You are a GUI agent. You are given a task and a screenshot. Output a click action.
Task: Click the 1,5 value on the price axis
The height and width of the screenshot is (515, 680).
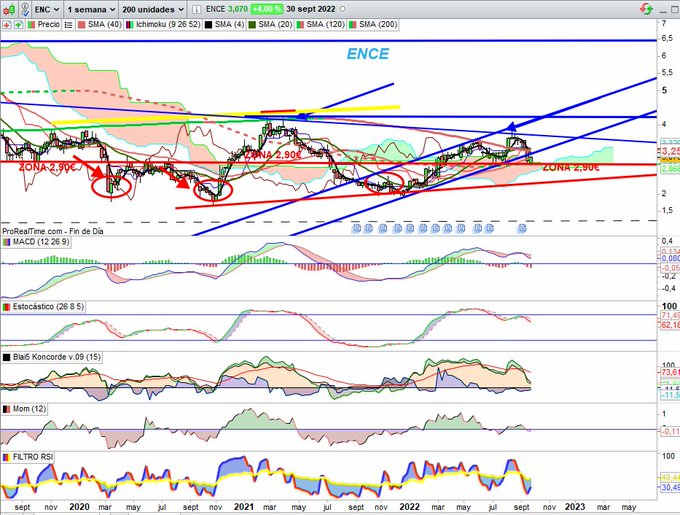coord(667,211)
